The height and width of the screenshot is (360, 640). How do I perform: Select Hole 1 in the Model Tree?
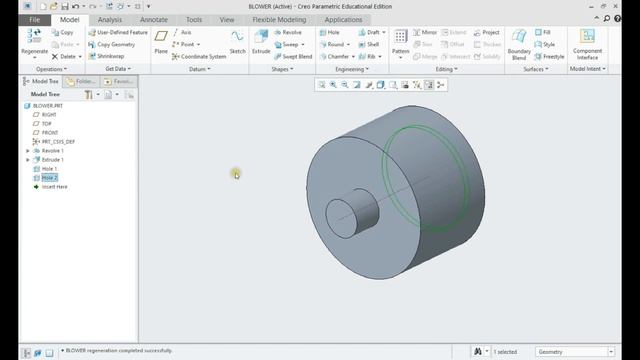pos(45,169)
